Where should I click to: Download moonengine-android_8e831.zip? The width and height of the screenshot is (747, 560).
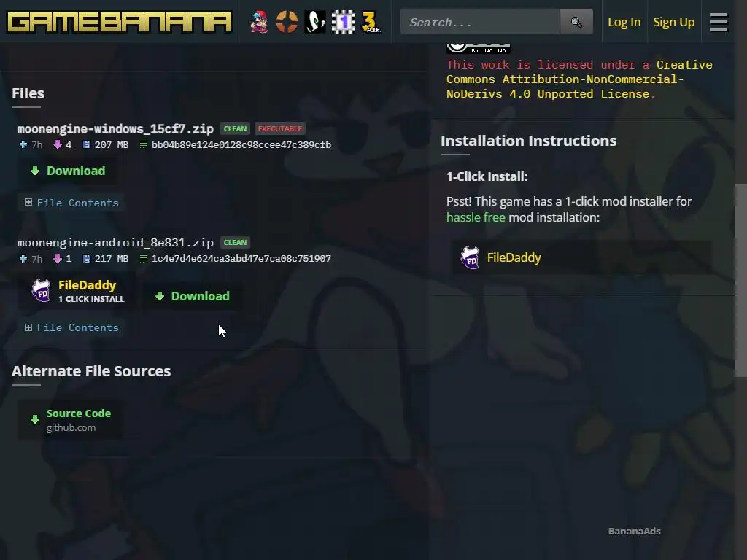pos(193,296)
